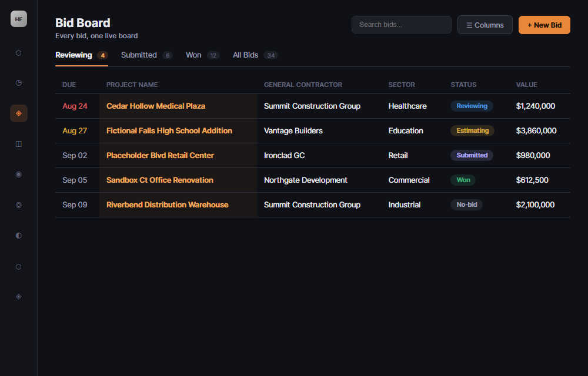
Task: Click the green Won status badge
Action: coord(463,180)
